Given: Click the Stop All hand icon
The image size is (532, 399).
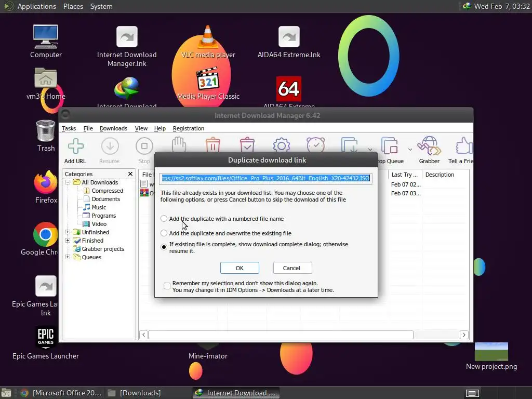Looking at the screenshot, I should [179, 144].
